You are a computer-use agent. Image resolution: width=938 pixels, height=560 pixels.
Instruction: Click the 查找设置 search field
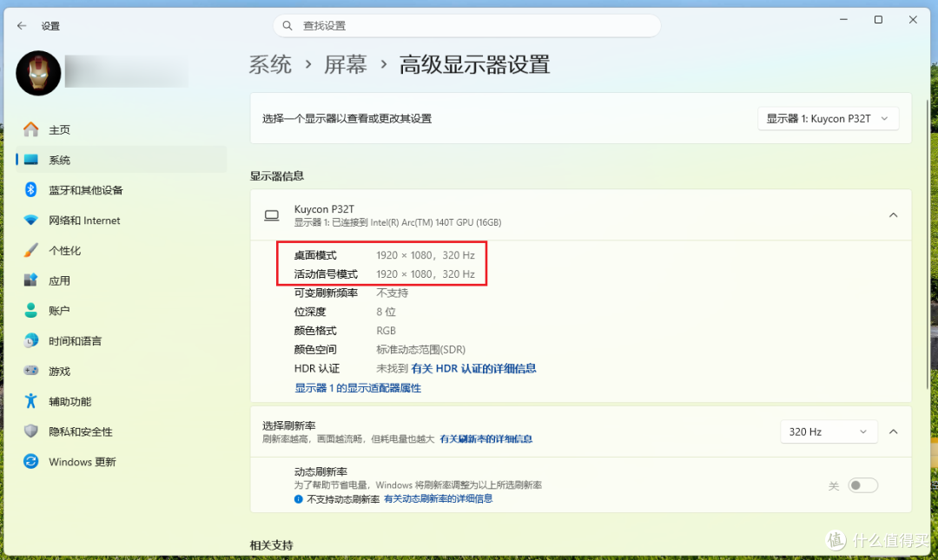(x=467, y=26)
